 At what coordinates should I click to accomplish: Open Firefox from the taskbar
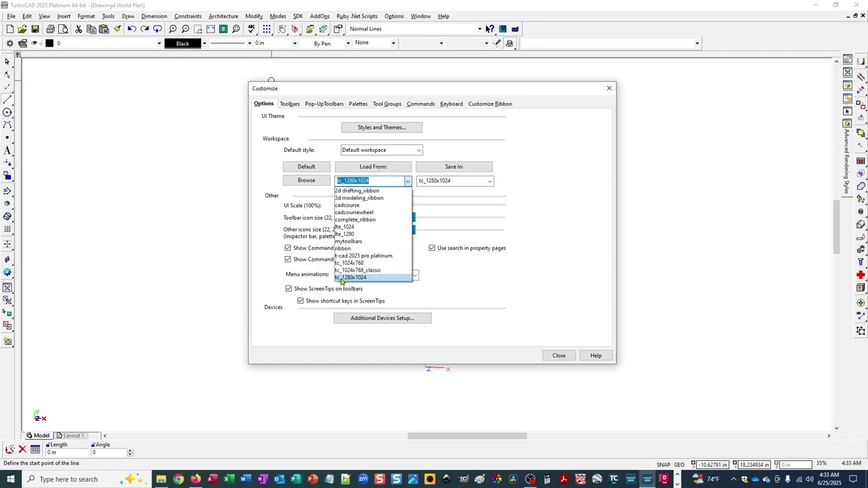(195, 479)
